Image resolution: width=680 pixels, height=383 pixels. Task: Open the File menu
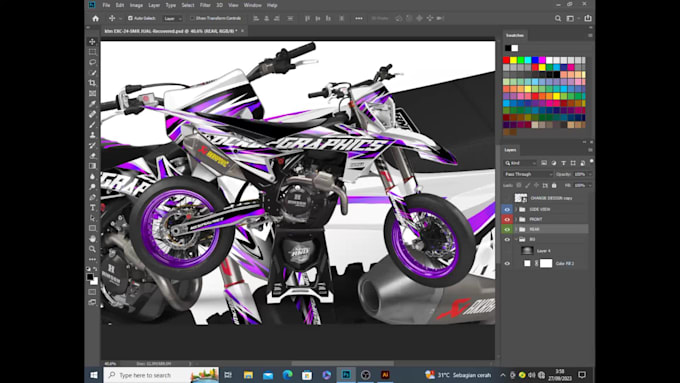click(106, 5)
